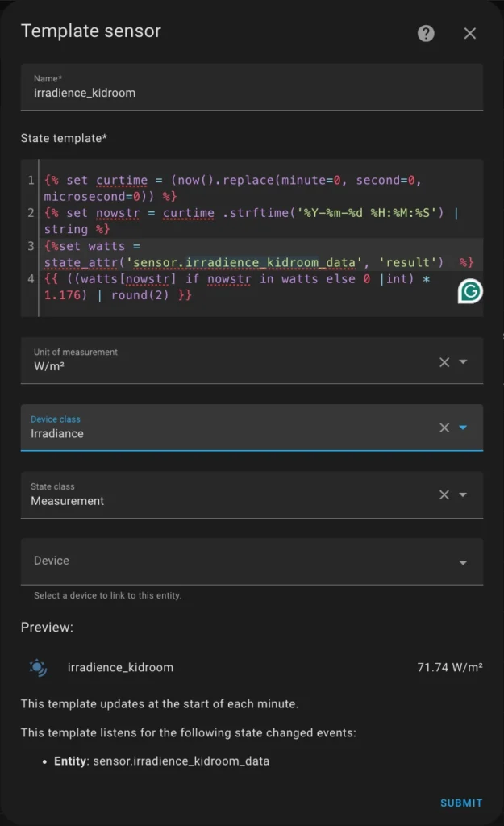This screenshot has width=504, height=826.
Task: Click the W/m² unit field text
Action: 49,367
